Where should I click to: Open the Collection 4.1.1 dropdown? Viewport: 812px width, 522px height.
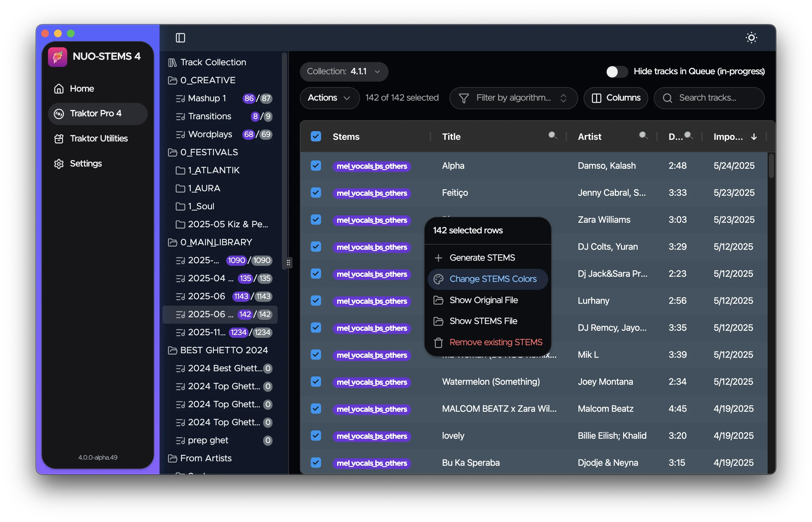coord(344,72)
